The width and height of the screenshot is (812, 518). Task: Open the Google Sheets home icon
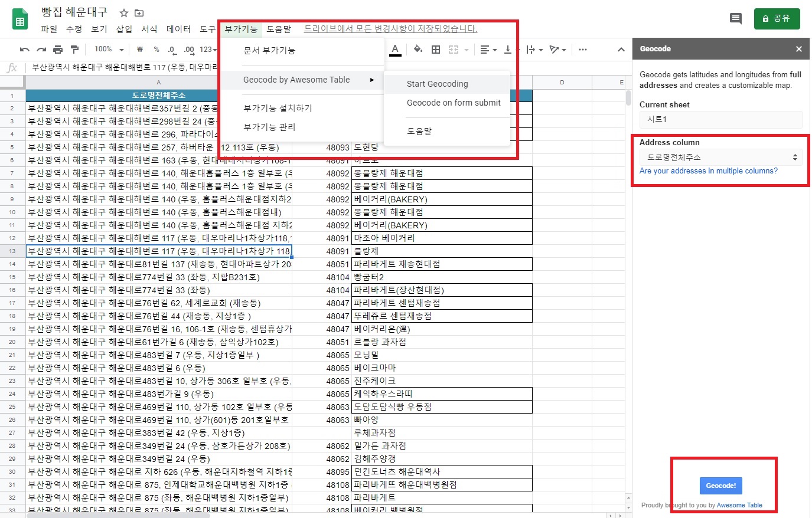click(x=21, y=19)
